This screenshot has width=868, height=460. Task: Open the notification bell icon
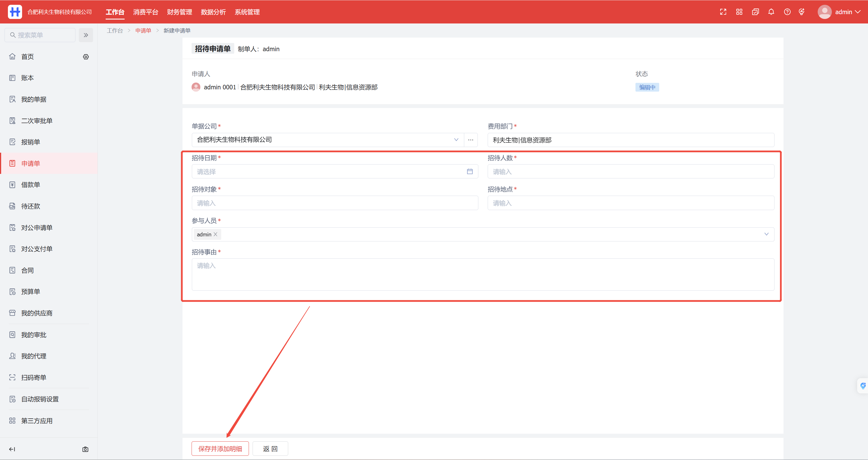(771, 12)
